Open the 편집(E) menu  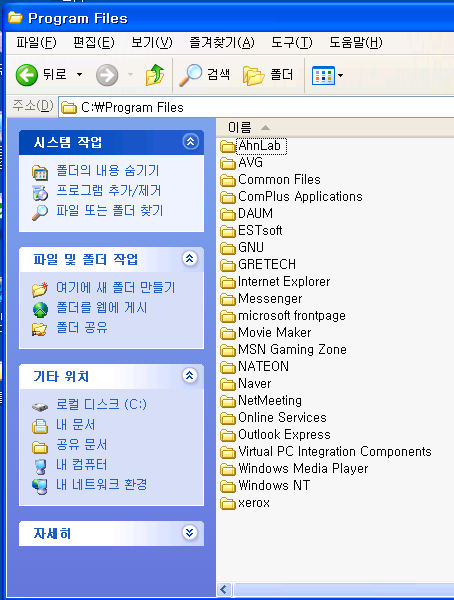(93, 42)
